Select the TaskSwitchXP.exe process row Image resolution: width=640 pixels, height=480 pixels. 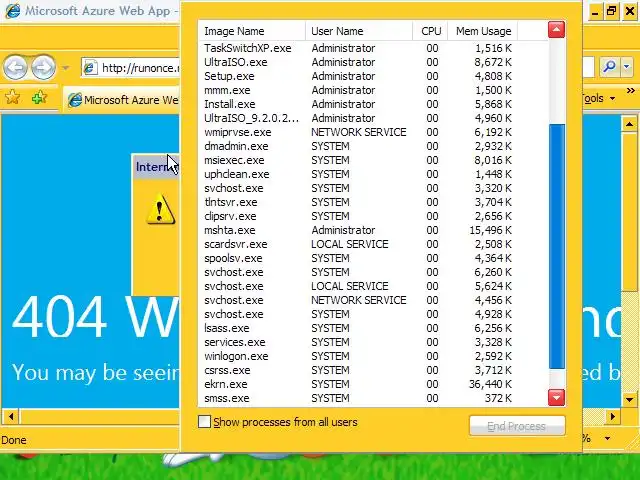click(x=373, y=48)
